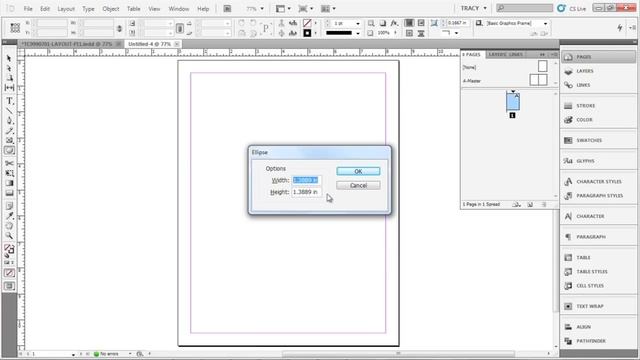Select the Eyedropper tool
The width and height of the screenshot is (640, 360).
9,216
